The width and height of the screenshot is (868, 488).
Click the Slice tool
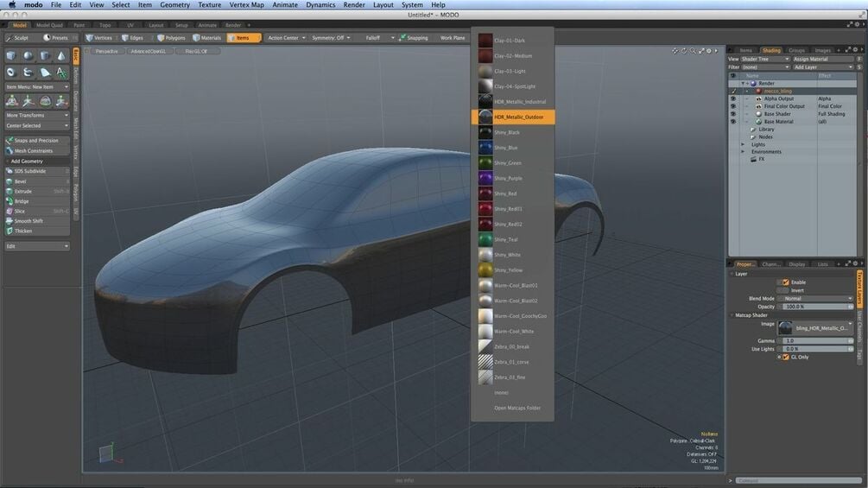click(x=36, y=212)
